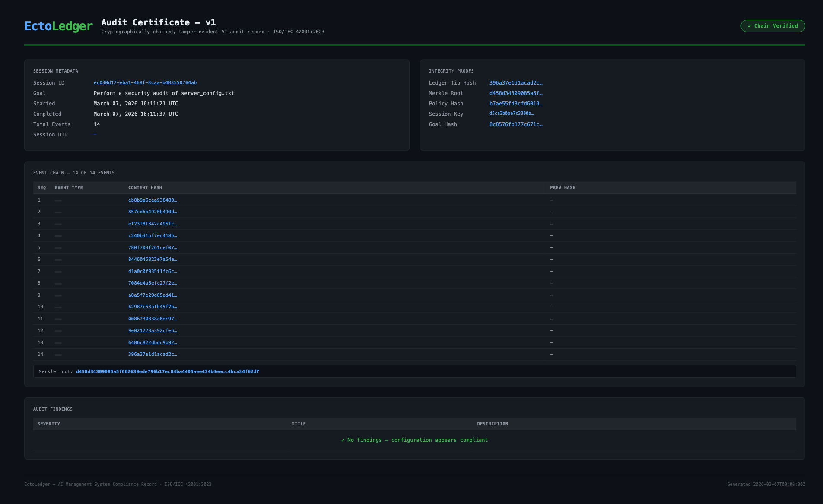Toggle the Chain Verified status badge
This screenshot has width=823, height=504.
[772, 26]
